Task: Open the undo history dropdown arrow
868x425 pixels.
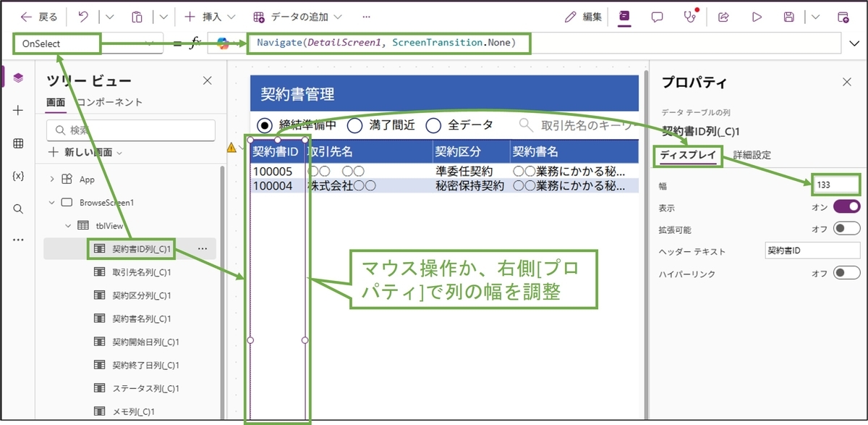Action: pyautogui.click(x=110, y=17)
